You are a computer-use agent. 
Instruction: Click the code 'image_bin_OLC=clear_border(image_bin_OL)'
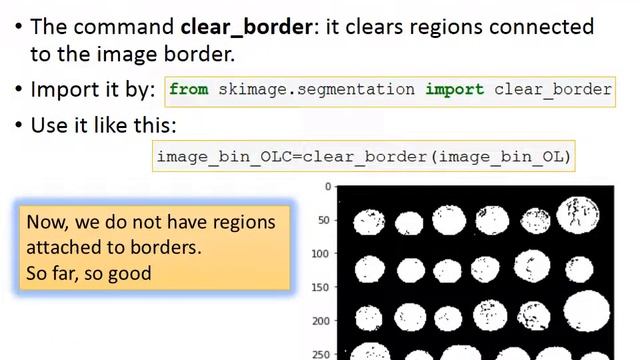pyautogui.click(x=364, y=156)
